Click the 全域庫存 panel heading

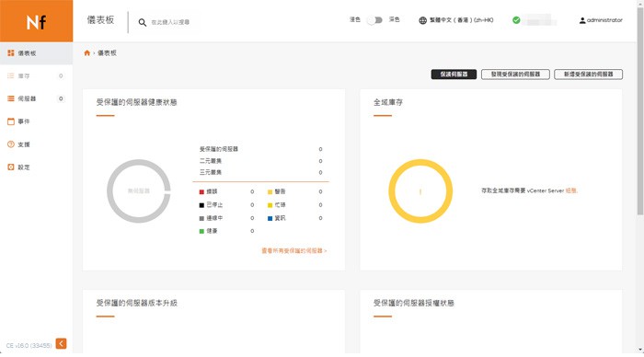point(388,102)
